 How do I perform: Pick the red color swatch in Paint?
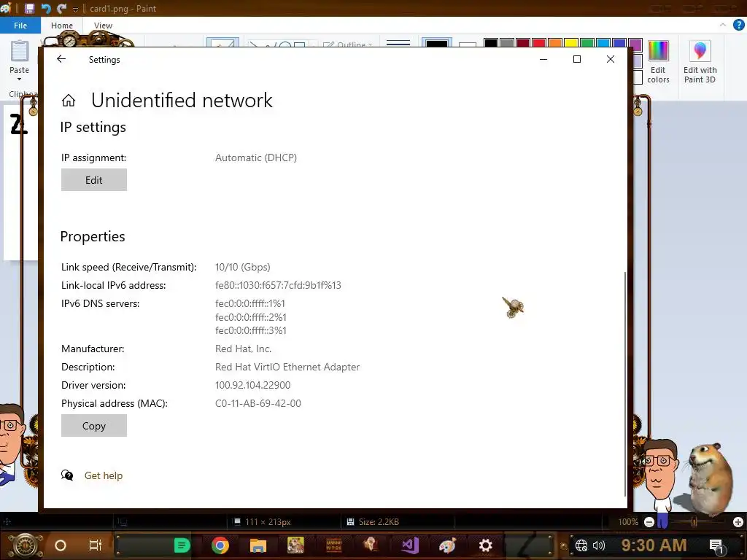tap(539, 43)
